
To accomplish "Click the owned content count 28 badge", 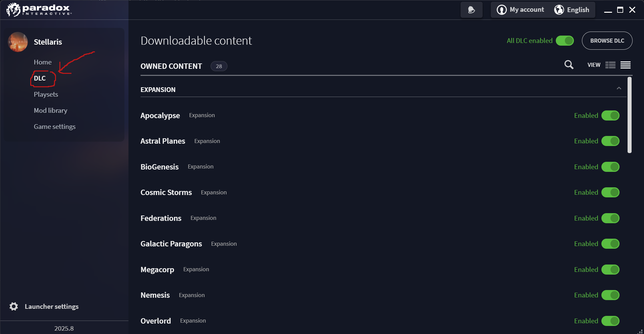I will [219, 66].
